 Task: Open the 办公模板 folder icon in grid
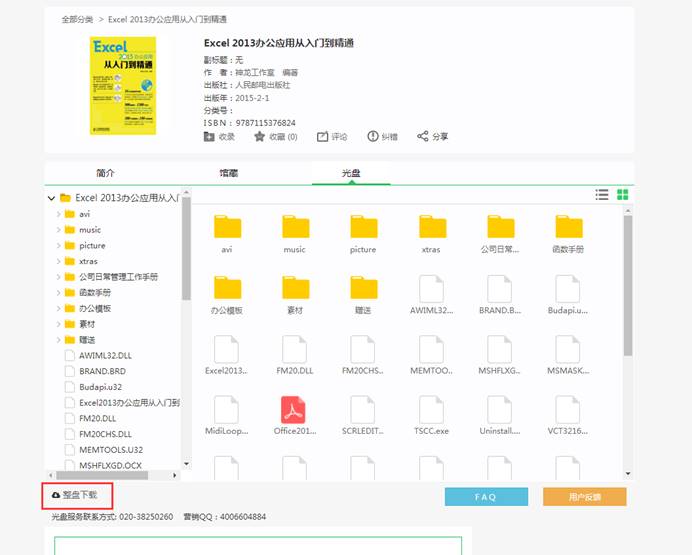(x=227, y=288)
